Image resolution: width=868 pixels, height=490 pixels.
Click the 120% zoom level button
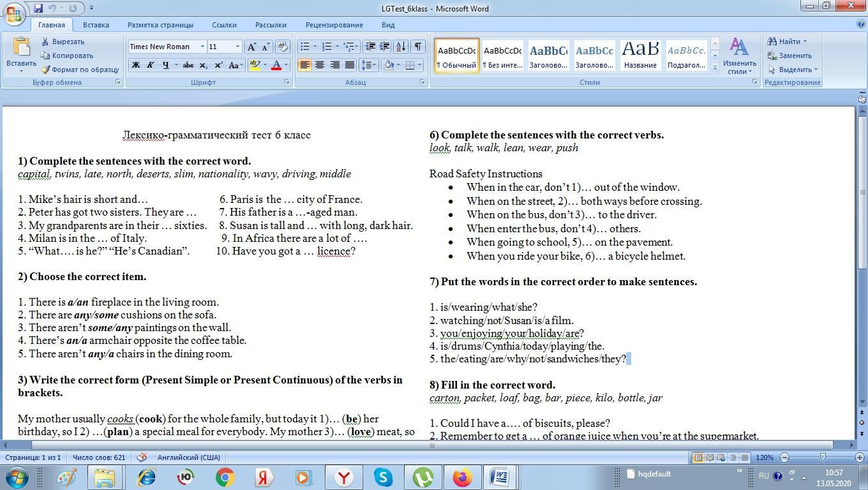[x=765, y=457]
